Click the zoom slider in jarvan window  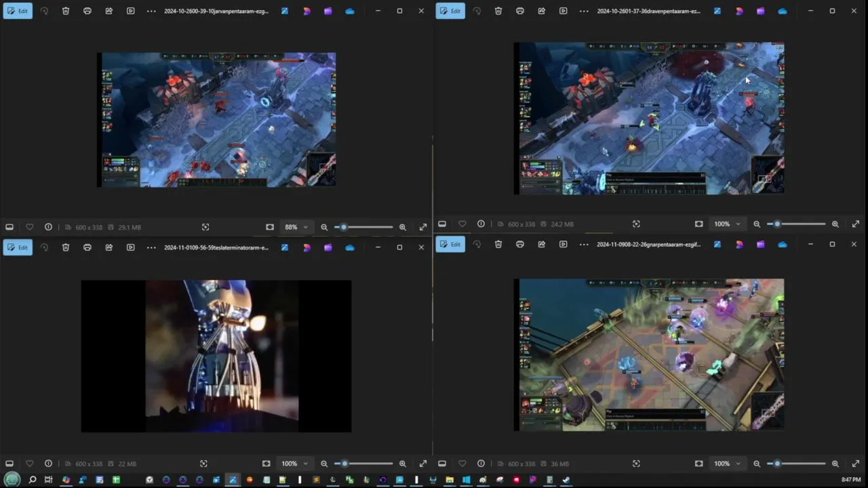coord(363,227)
